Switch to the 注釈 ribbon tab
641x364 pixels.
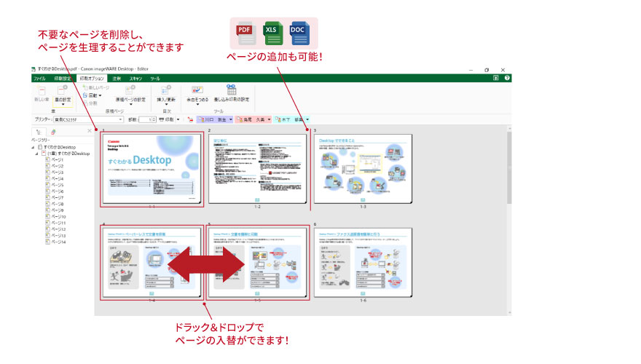pos(117,79)
